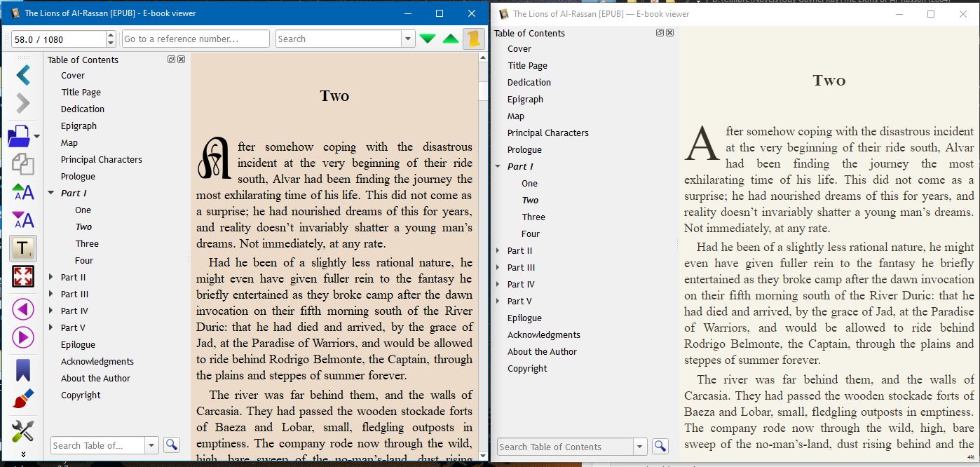Expand Part V in left window contents
Viewport: 980px width, 467px height.
click(x=51, y=327)
